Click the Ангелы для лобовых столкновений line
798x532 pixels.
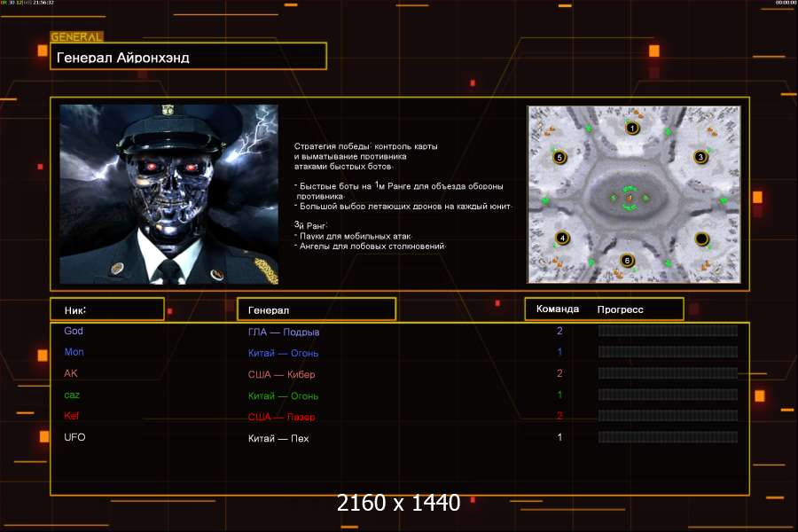[370, 246]
